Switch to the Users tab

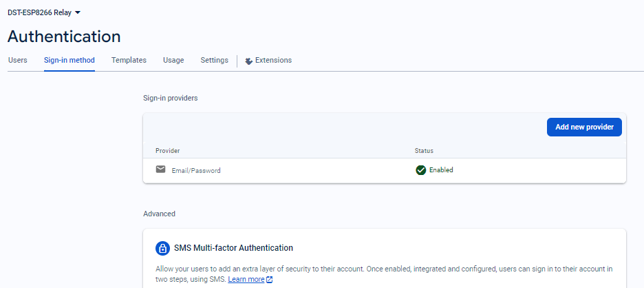coord(18,61)
